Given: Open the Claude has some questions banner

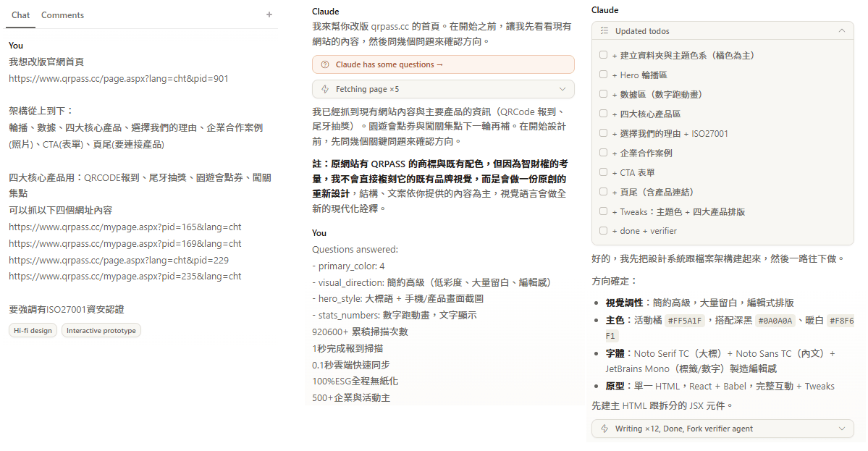Looking at the screenshot, I should click(443, 64).
